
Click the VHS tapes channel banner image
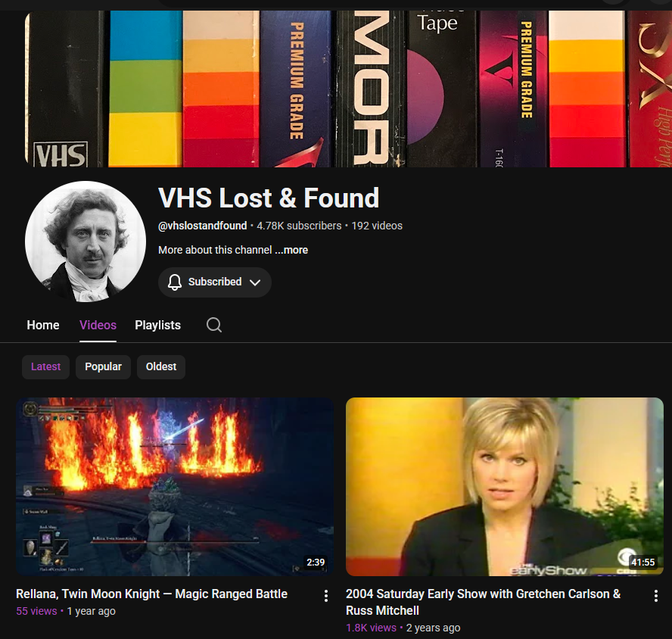[x=348, y=89]
